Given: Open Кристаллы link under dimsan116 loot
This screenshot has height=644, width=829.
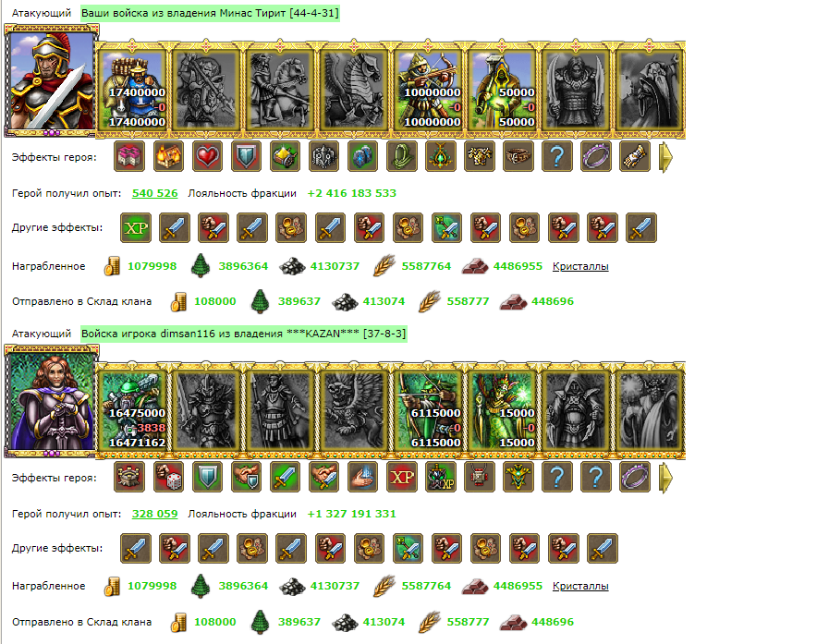Looking at the screenshot, I should [580, 587].
